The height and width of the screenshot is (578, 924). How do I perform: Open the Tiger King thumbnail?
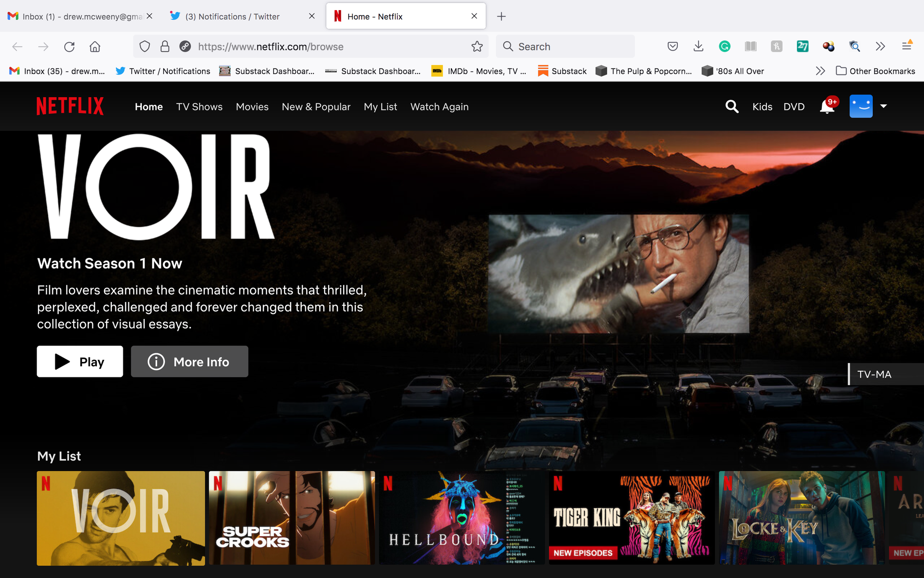631,518
